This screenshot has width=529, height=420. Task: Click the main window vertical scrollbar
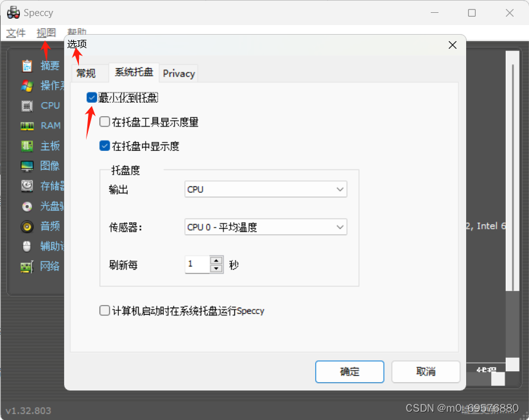[x=512, y=170]
